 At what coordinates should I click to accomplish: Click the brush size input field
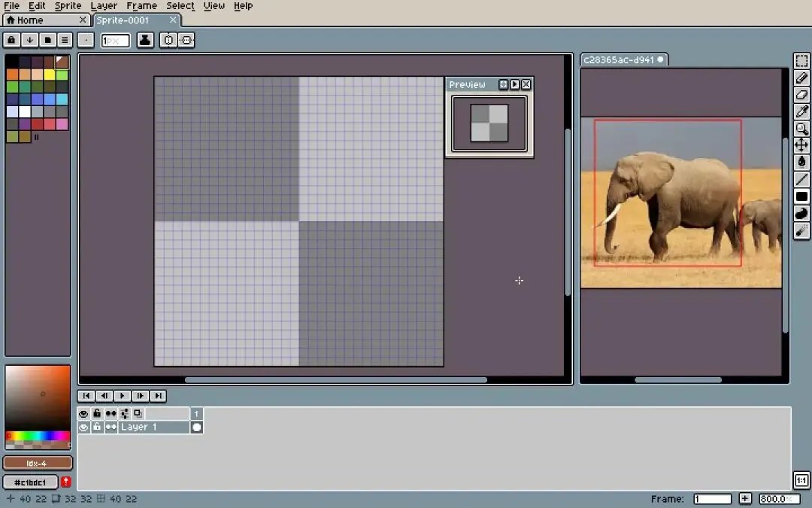point(115,41)
